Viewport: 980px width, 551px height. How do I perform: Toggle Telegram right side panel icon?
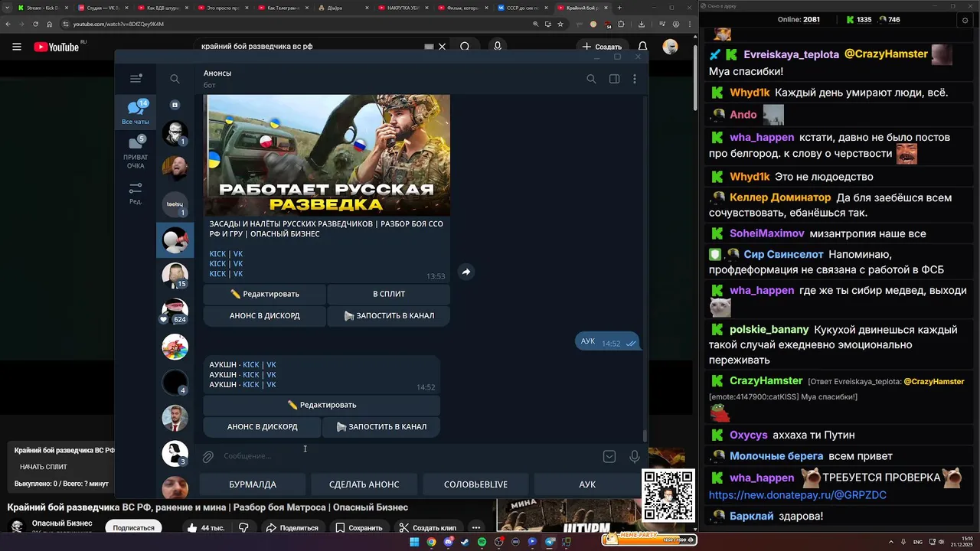pos(614,79)
